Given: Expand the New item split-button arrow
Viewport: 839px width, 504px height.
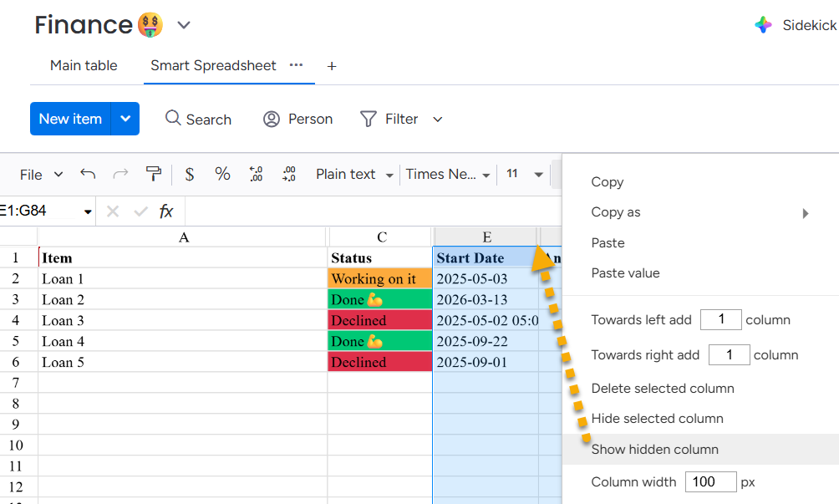Looking at the screenshot, I should pyautogui.click(x=125, y=119).
